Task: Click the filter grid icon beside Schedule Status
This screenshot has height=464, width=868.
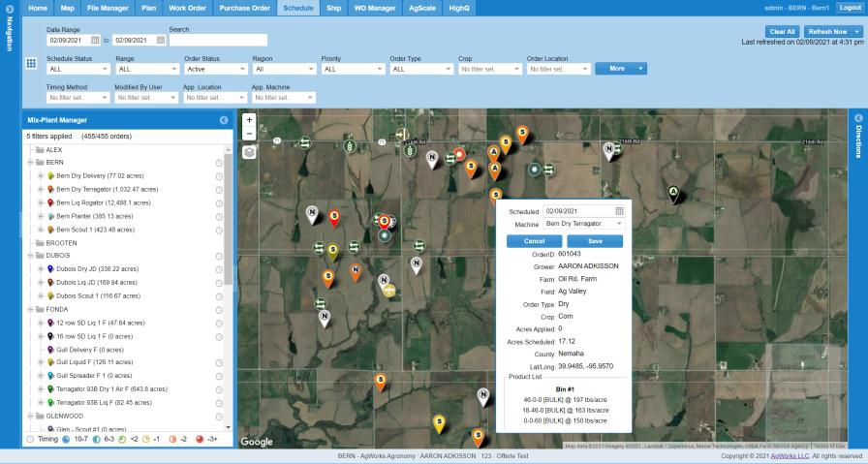Action: pos(32,64)
